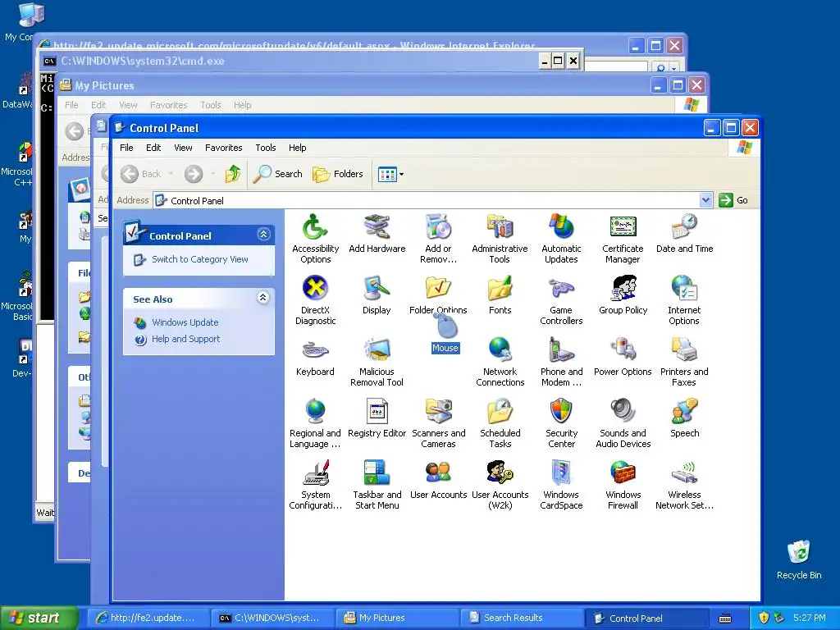Open Windows CardSpace

(561, 485)
